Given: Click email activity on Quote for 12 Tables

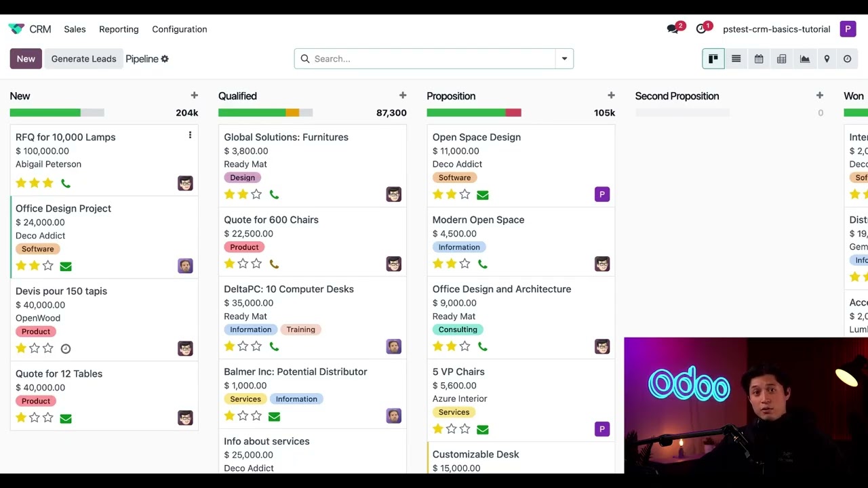Looking at the screenshot, I should [66, 418].
